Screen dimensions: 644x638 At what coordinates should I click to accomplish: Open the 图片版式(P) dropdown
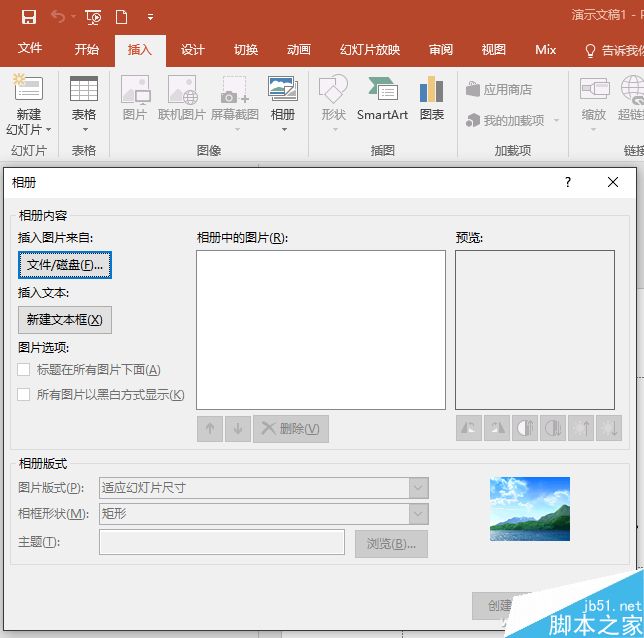[264, 488]
